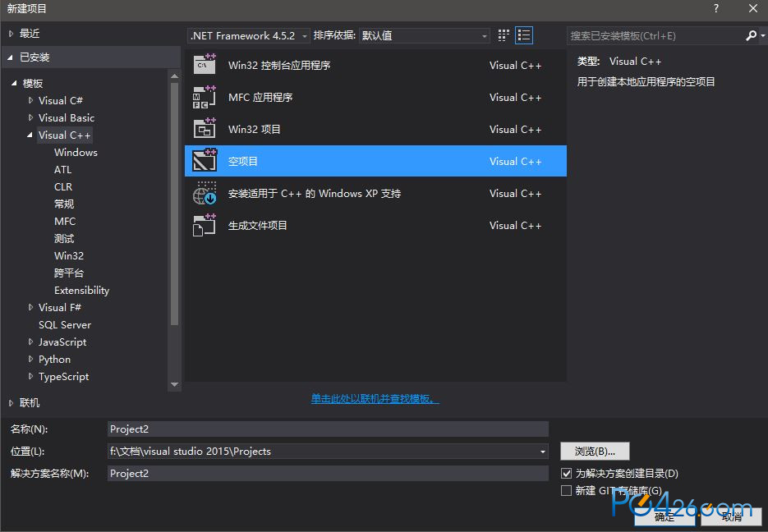Switch to medium icons list view
768x532 pixels.
(x=524, y=35)
